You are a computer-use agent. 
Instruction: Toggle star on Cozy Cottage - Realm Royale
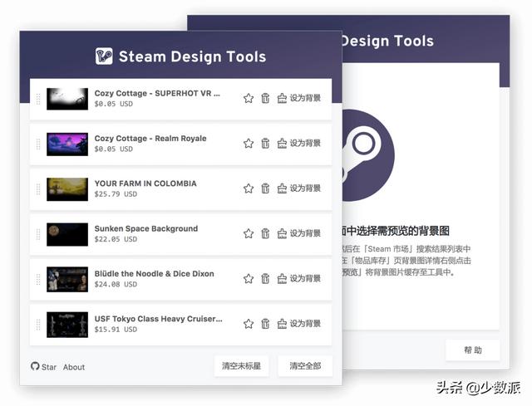[x=248, y=143]
